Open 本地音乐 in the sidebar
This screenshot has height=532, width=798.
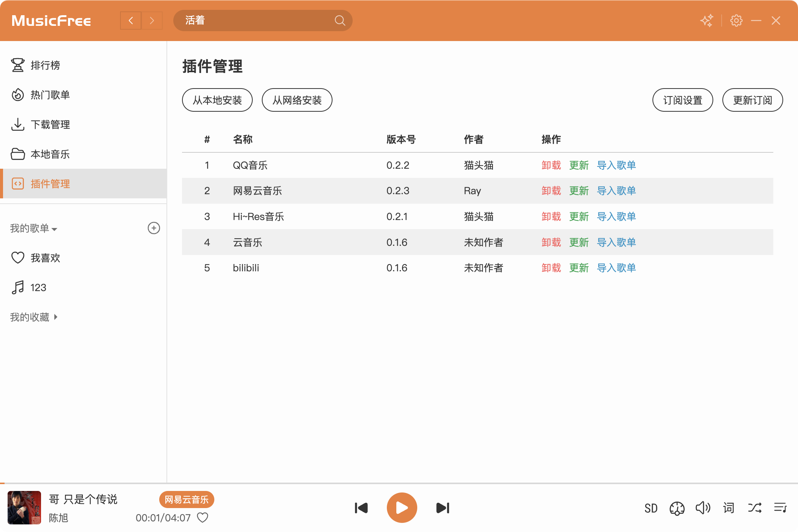coord(84,154)
